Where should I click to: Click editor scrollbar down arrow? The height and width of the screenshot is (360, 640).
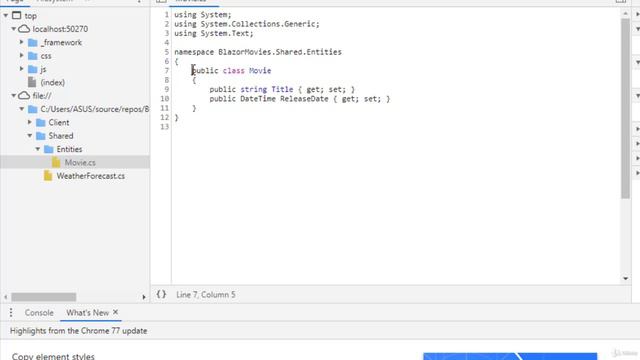click(625, 278)
